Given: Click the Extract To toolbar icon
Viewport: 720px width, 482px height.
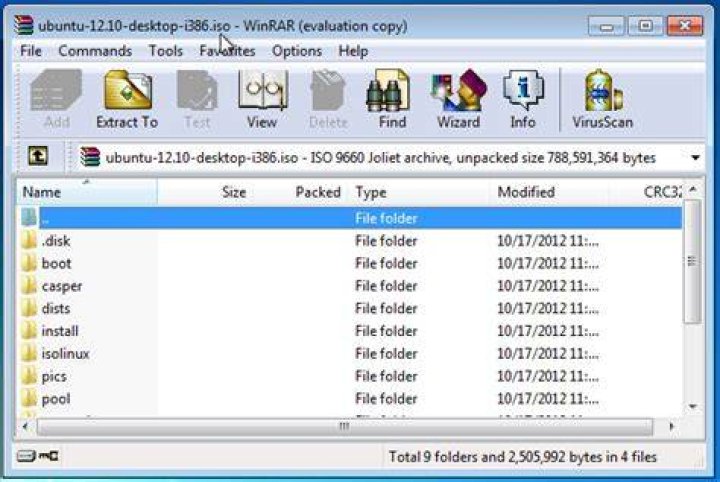Looking at the screenshot, I should pos(128,90).
